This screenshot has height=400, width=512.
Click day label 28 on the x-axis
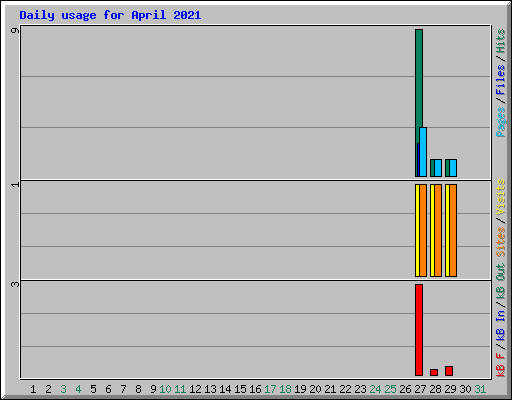(435, 389)
